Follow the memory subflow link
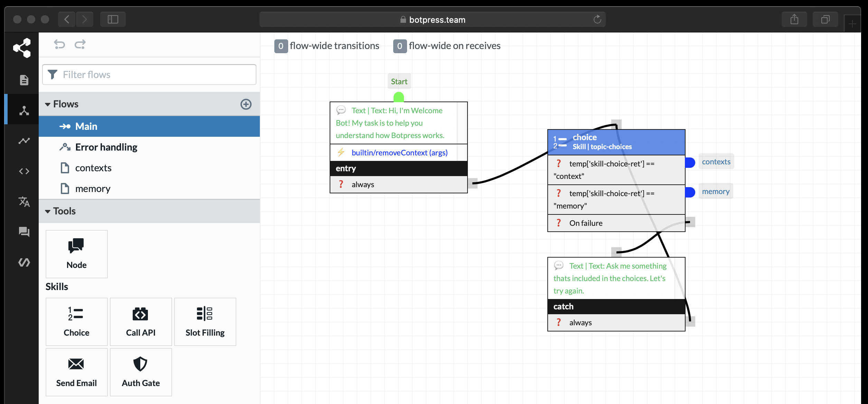868x404 pixels. pos(716,191)
